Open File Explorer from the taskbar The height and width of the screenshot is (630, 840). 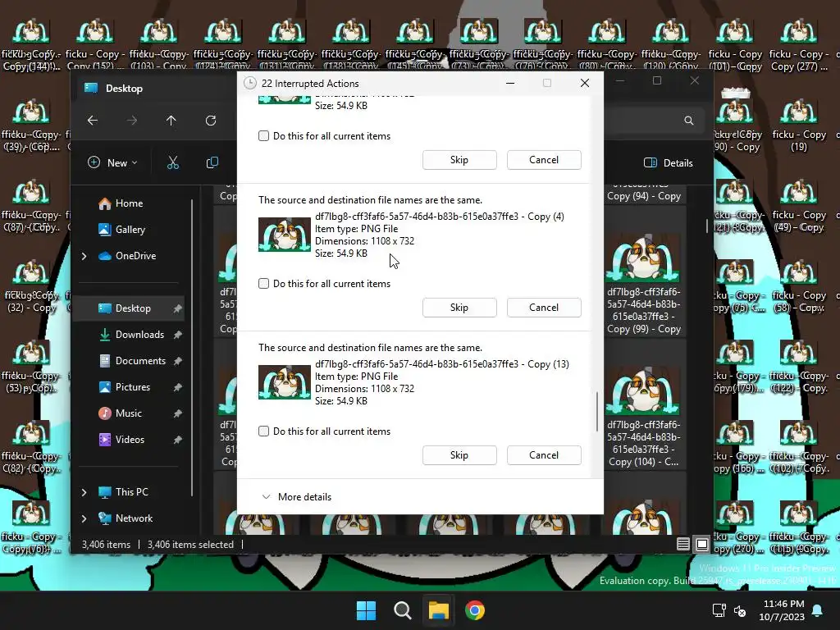click(438, 610)
